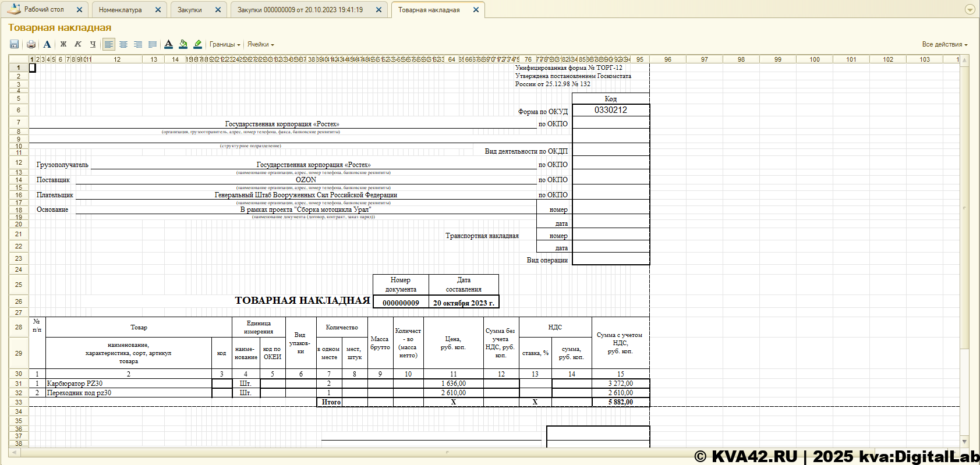Click the border color marker icon
The width and height of the screenshot is (980, 465).
click(197, 44)
